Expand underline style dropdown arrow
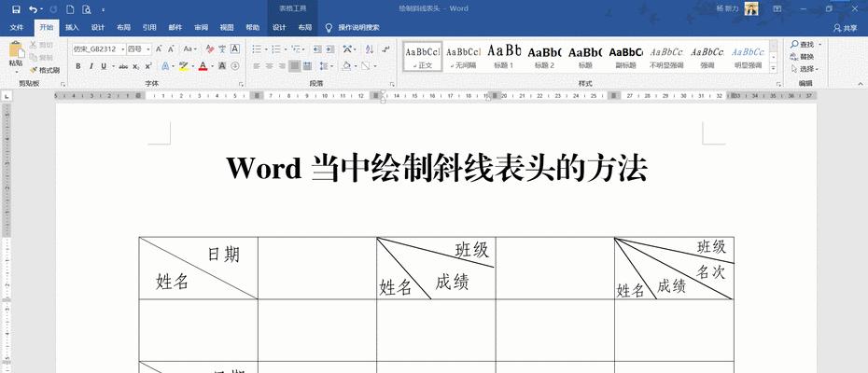 [113, 66]
